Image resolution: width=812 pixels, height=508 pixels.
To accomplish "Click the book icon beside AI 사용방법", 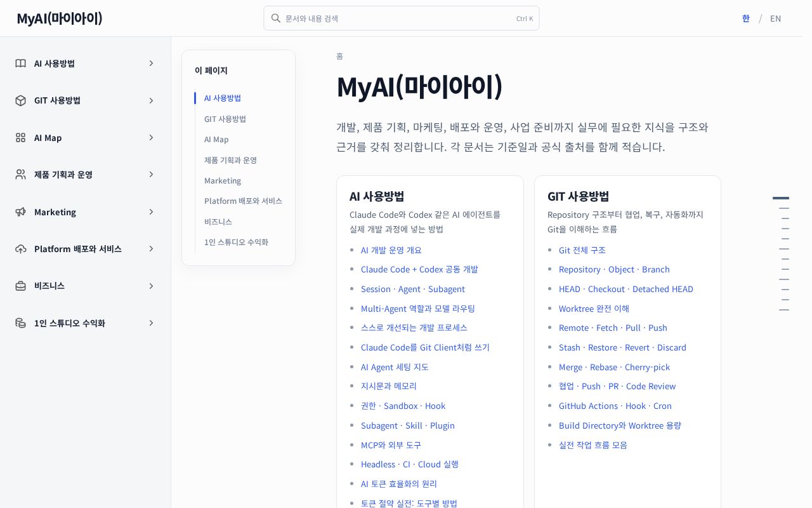I will (21, 63).
